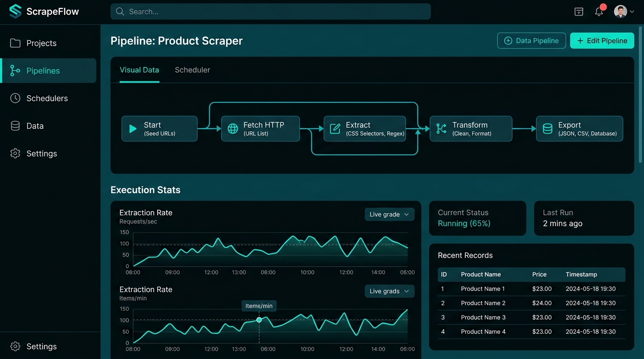Select the Fetch HTTP node label
The width and height of the screenshot is (644, 359).
[263, 125]
